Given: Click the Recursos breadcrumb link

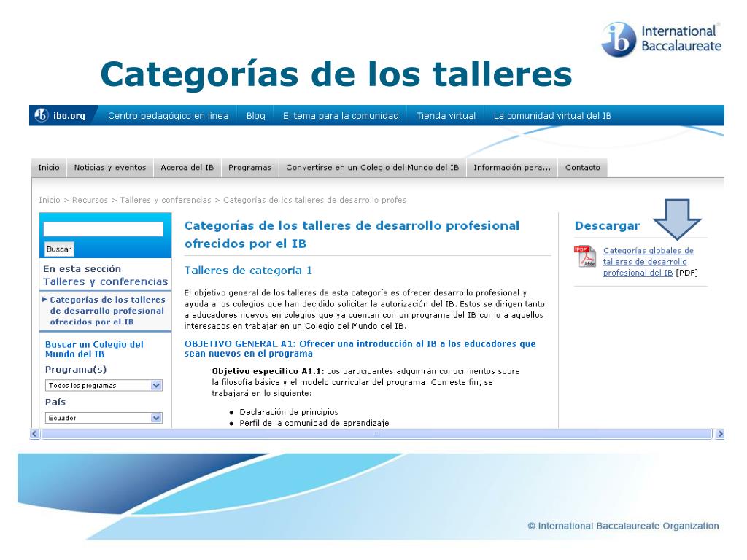Looking at the screenshot, I should 90,200.
